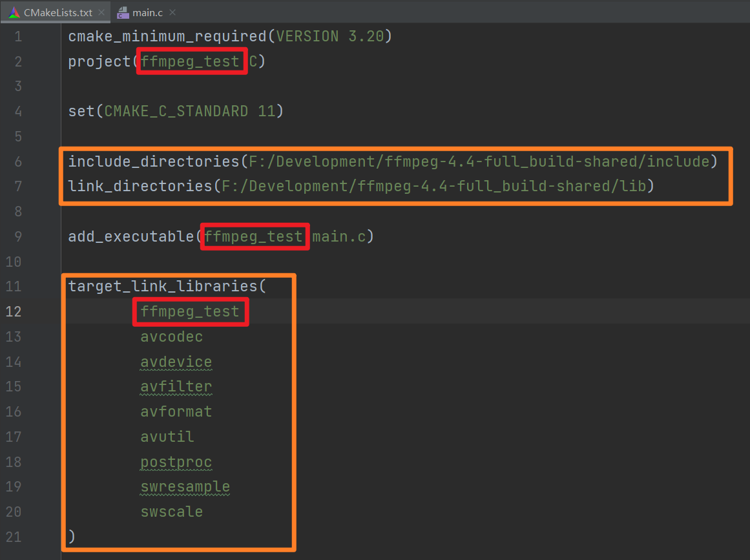Click ffmpeg_test on the highlighted line 12
This screenshot has height=560, width=750.
190,311
